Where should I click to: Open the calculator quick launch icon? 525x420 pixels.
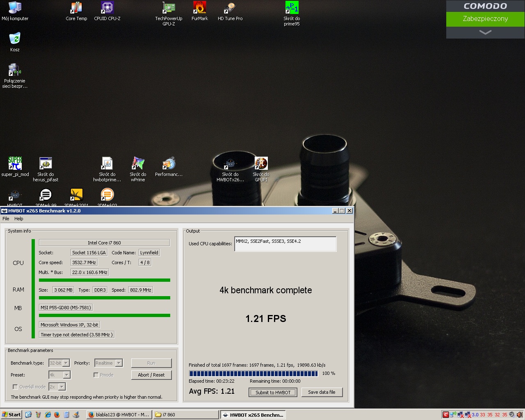tap(66, 415)
